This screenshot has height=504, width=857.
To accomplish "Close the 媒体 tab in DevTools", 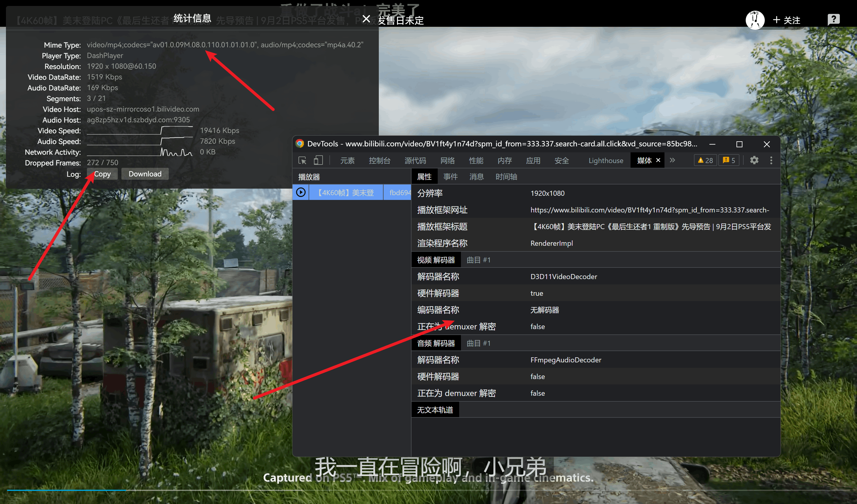I will (658, 160).
